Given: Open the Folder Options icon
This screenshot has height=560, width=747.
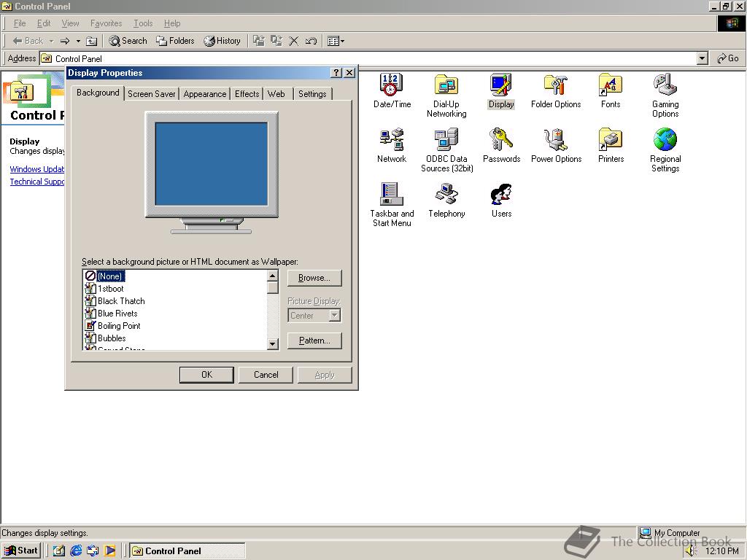Looking at the screenshot, I should 556,90.
